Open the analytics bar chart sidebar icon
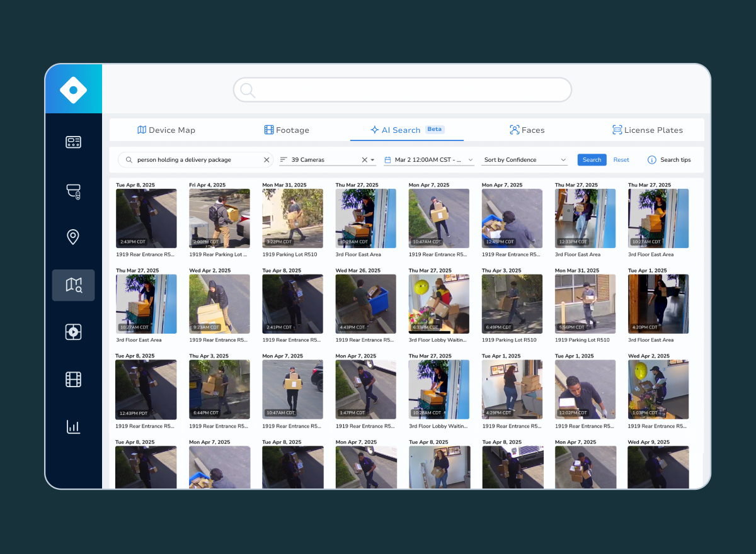Screen dimensions: 756x554 point(73,427)
